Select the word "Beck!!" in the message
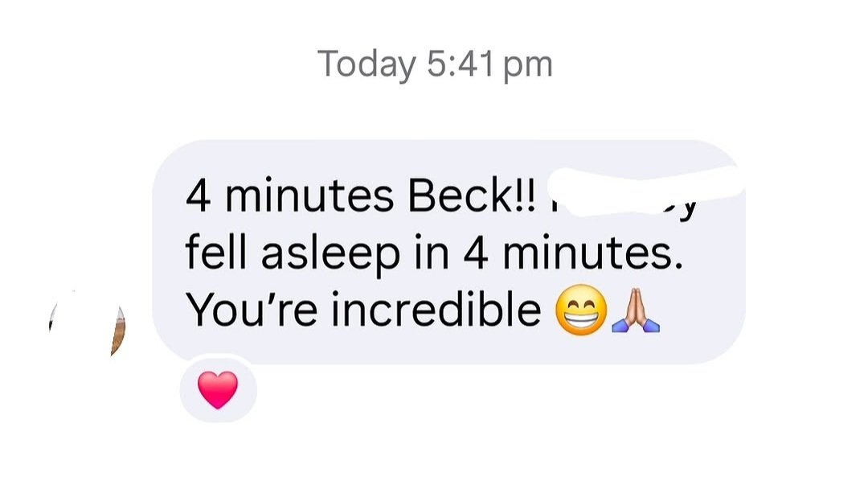868x477 pixels. click(473, 196)
